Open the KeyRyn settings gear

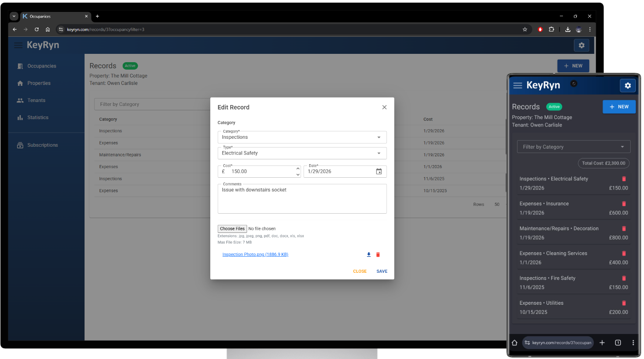click(581, 45)
